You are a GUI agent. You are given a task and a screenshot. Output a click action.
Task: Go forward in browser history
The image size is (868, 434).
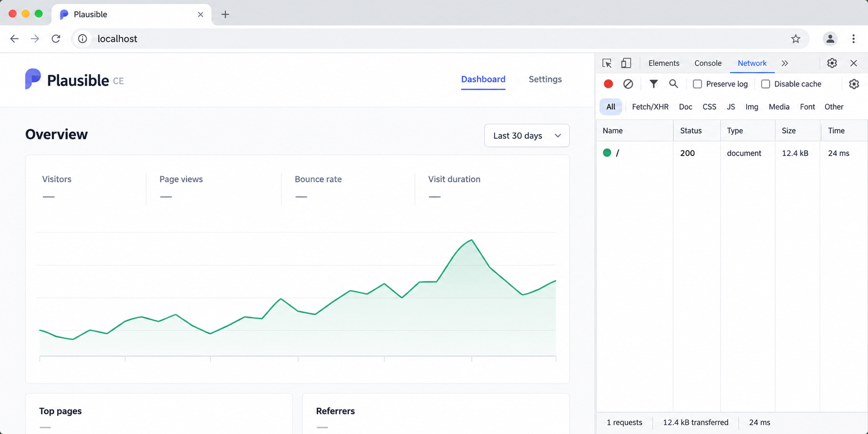pyautogui.click(x=35, y=39)
